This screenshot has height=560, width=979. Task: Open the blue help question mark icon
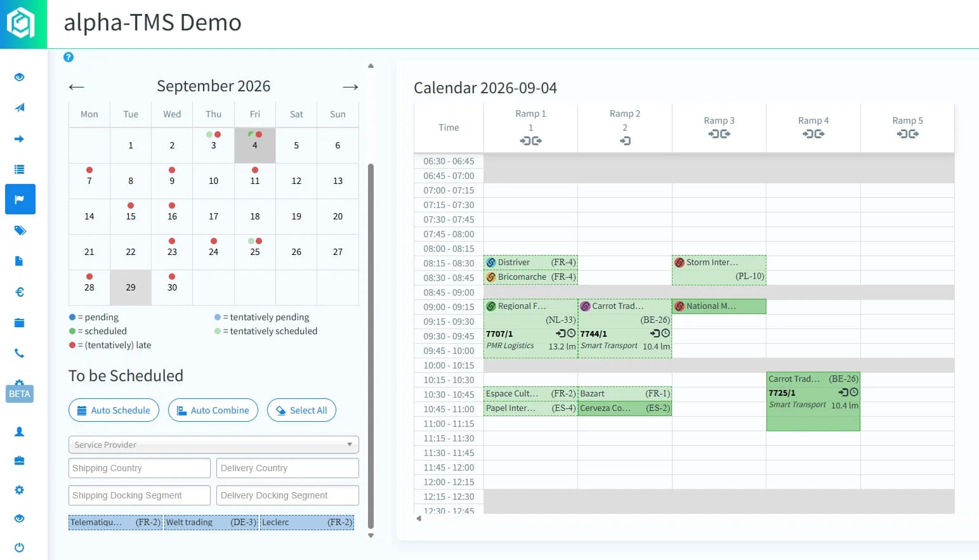click(69, 57)
